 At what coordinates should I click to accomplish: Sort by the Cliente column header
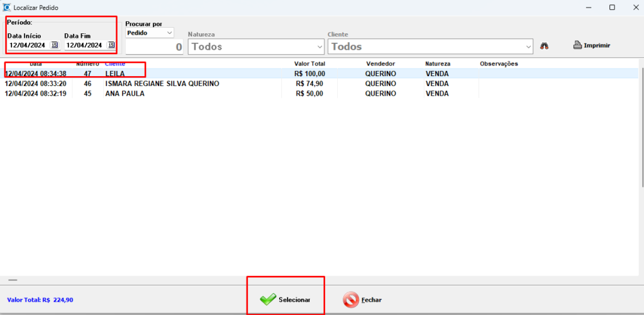pos(115,64)
